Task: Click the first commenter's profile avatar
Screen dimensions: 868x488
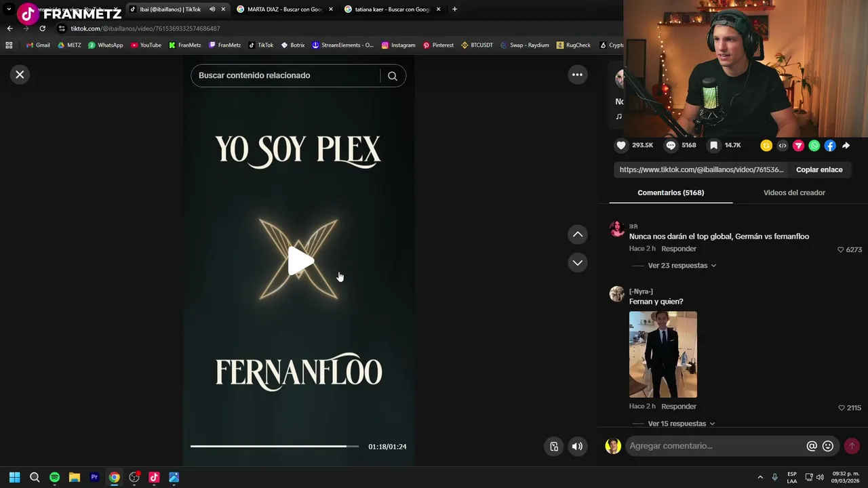Action: point(617,228)
